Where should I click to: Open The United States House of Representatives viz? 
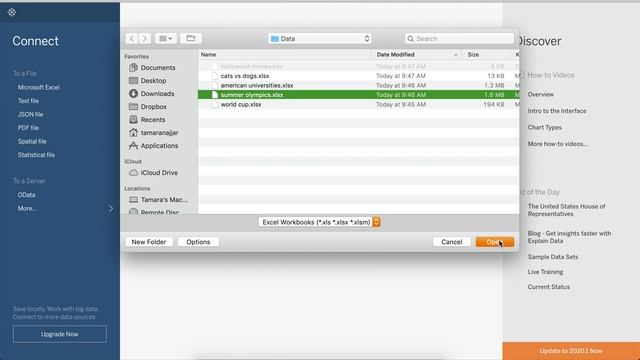pos(567,210)
